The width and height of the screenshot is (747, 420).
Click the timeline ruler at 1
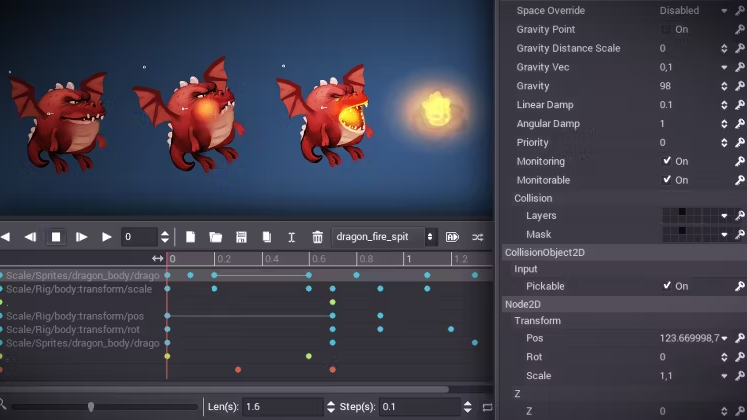tap(409, 259)
